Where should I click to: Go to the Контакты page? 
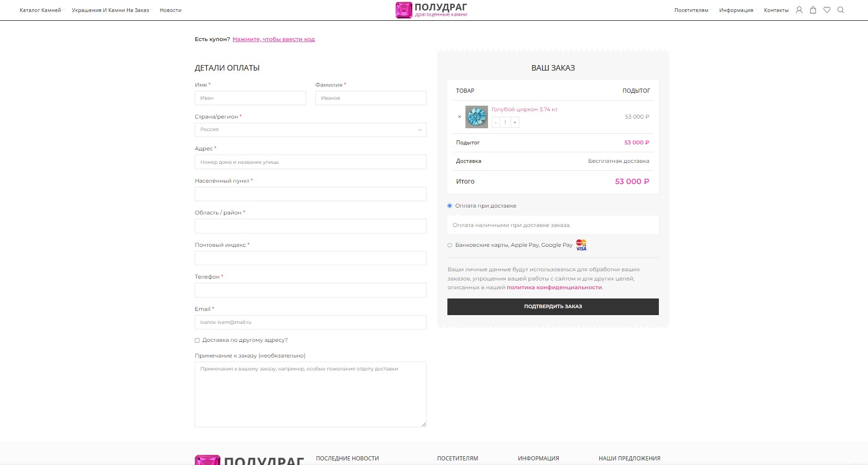pos(776,10)
